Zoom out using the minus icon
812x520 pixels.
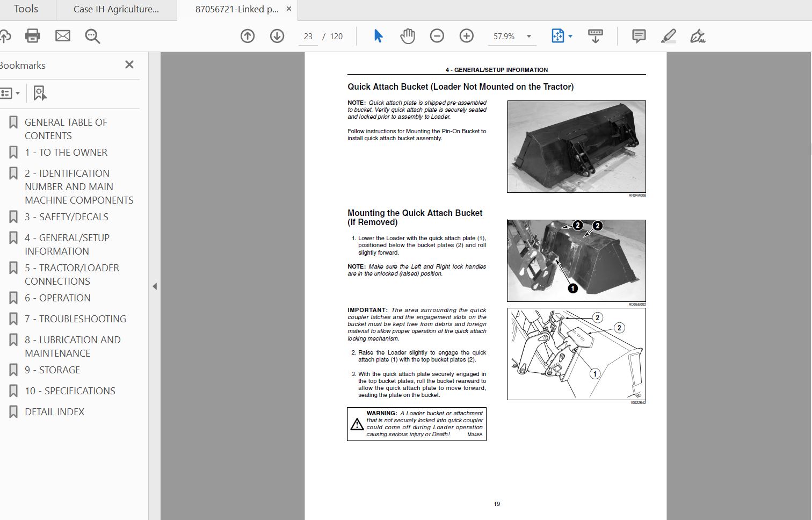coord(437,36)
